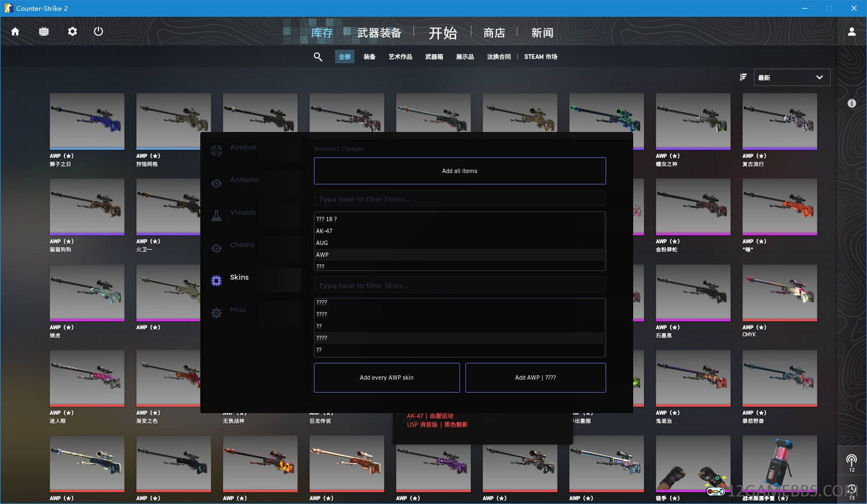The width and height of the screenshot is (867, 504).
Task: Open the Aimbot menu label
Action: coord(243,147)
